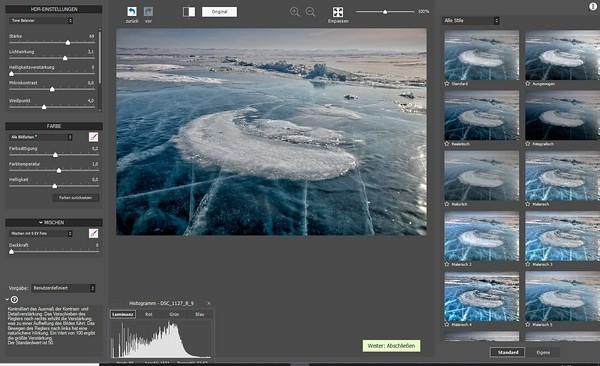This screenshot has height=366, width=600.
Task: Select the Malerisch 3 preset thumbnail
Action: [562, 236]
